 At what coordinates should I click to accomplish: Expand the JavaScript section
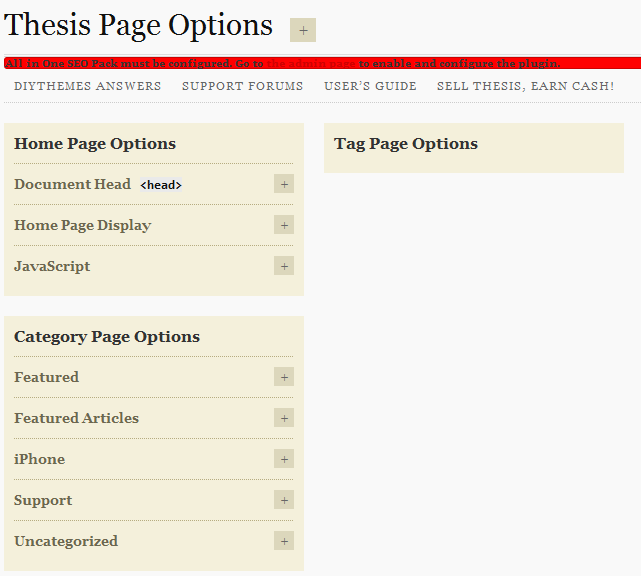tap(284, 266)
